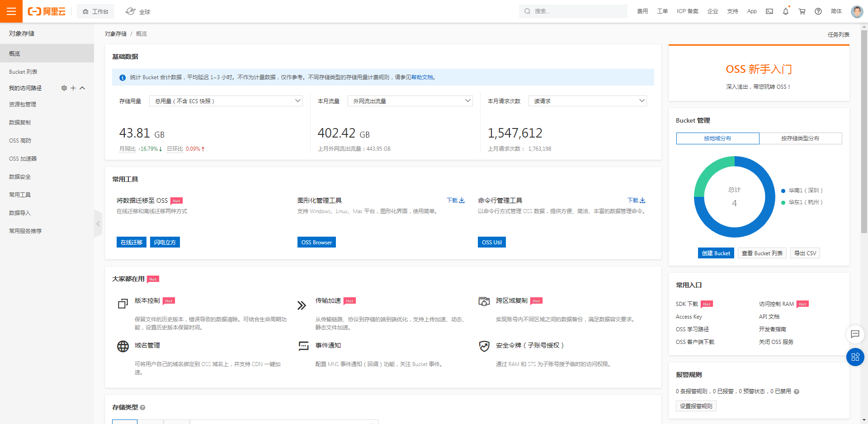Collapse the left sidebar panel
This screenshot has height=424, width=868.
(98, 224)
